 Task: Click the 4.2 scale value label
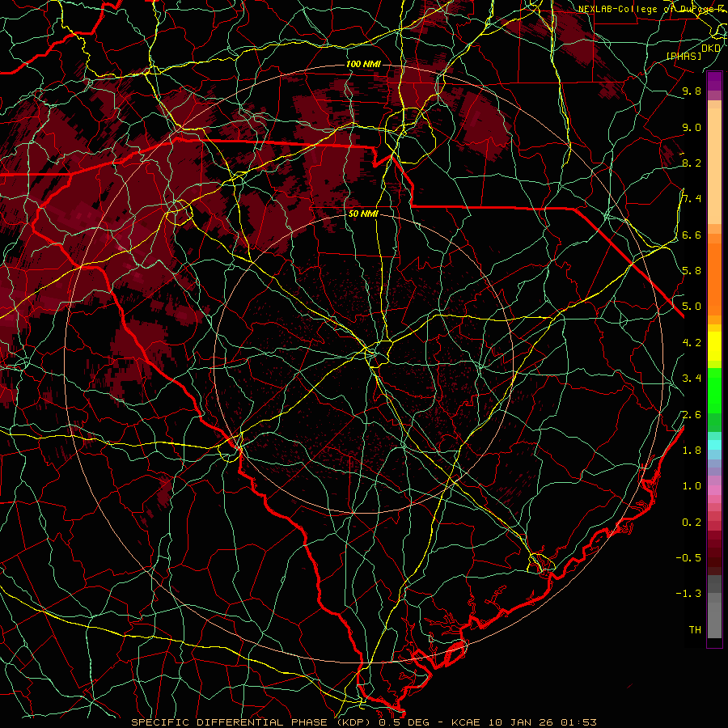tap(692, 342)
